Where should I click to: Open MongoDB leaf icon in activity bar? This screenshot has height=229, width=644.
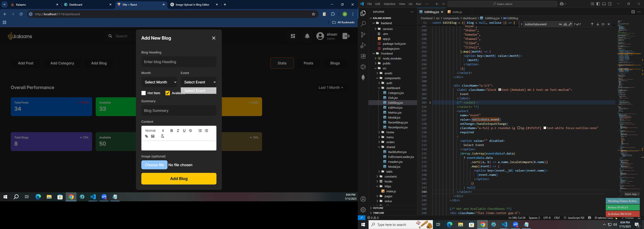(x=363, y=78)
